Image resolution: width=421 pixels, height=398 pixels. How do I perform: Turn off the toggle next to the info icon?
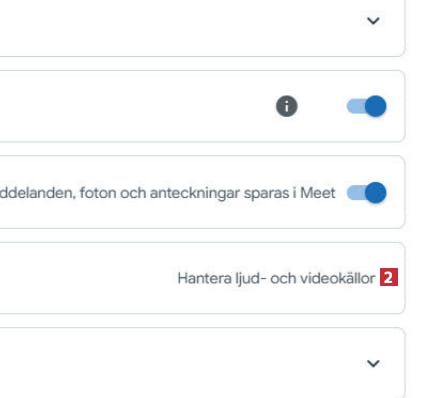367,106
